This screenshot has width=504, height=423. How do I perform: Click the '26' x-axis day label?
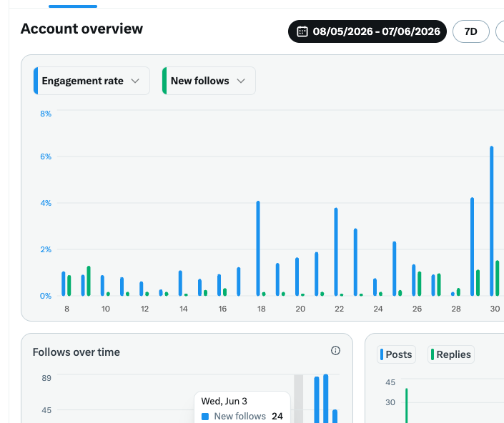417,309
